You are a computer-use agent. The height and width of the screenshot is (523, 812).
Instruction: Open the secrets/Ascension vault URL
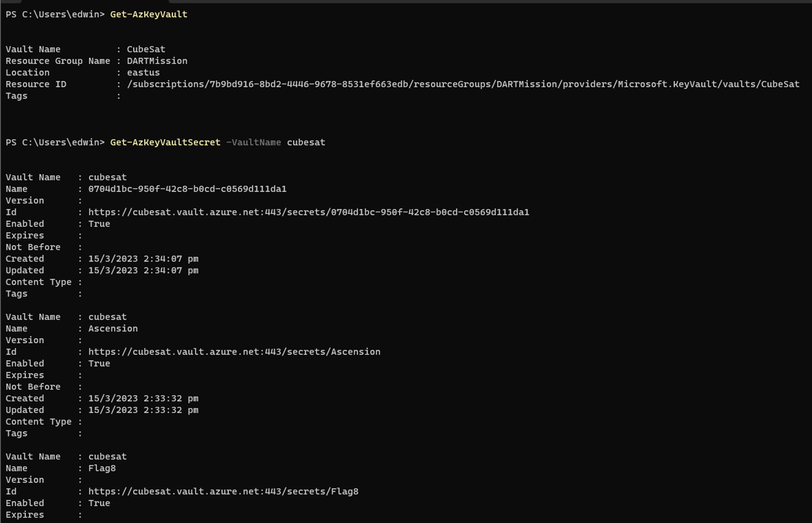(234, 352)
